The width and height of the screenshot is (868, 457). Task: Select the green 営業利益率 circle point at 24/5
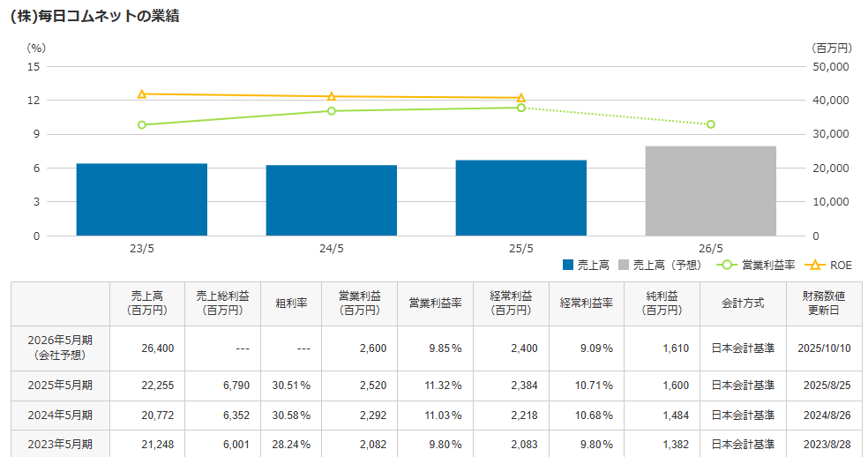332,111
